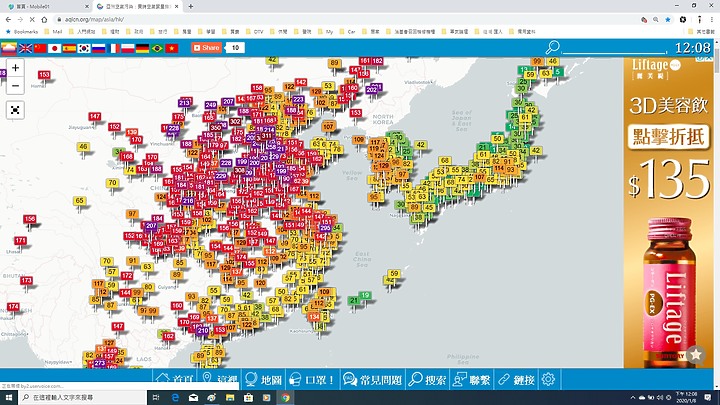
Task: Open settings gear in bottom bar
Action: click(x=548, y=379)
